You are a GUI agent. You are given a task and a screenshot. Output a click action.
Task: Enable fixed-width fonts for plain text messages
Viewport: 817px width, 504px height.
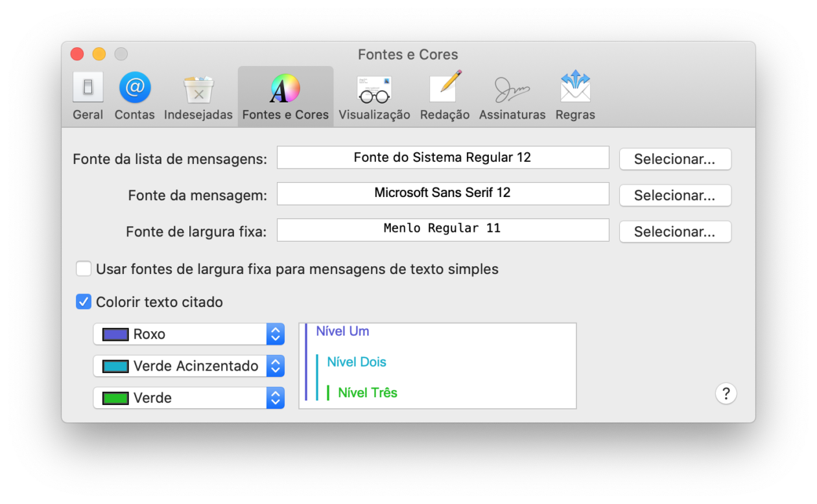coord(84,268)
